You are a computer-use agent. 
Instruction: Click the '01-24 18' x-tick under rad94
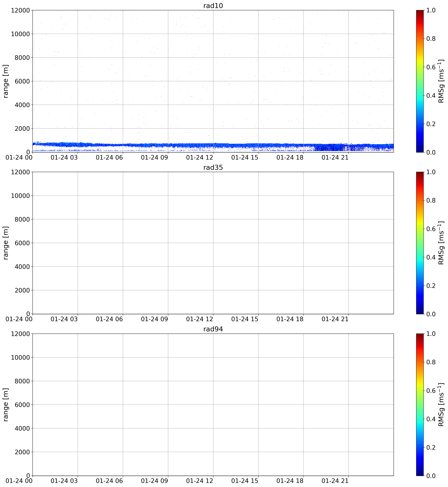tap(290, 481)
